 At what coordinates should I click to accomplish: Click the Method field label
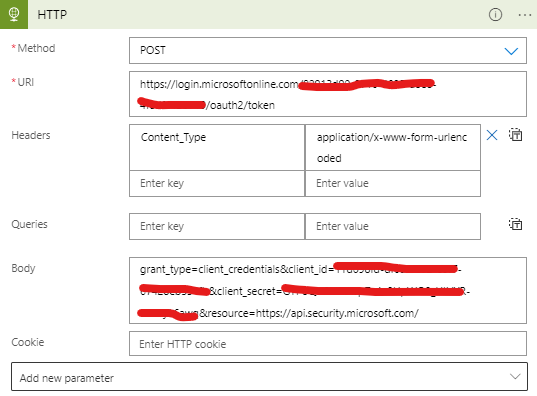36,48
